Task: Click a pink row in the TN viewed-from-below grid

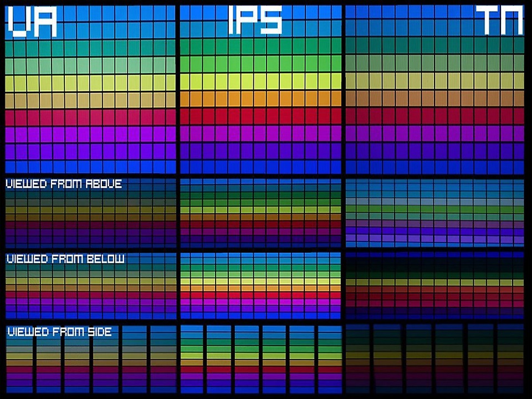Action: (432, 302)
